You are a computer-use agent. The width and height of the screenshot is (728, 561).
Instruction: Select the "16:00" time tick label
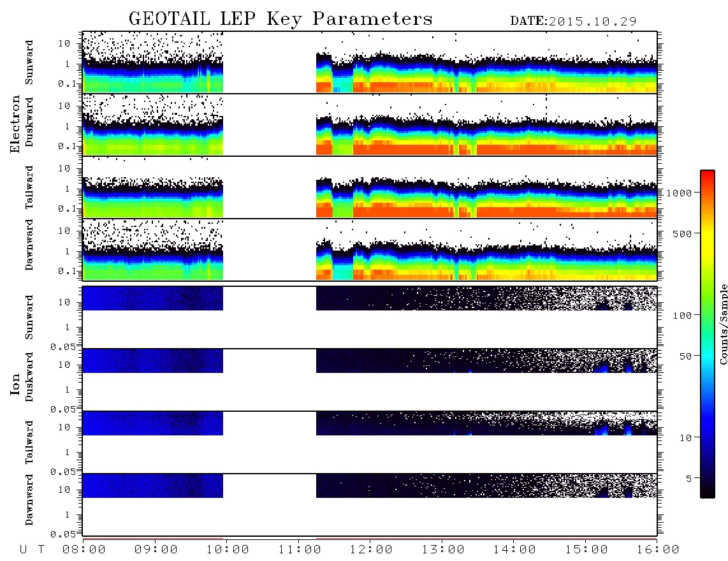click(657, 550)
